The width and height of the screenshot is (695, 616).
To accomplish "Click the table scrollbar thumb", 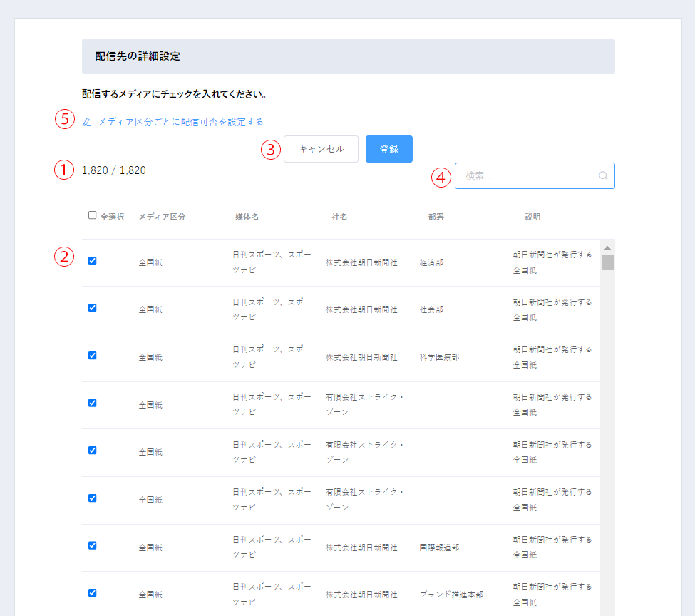I will point(608,262).
